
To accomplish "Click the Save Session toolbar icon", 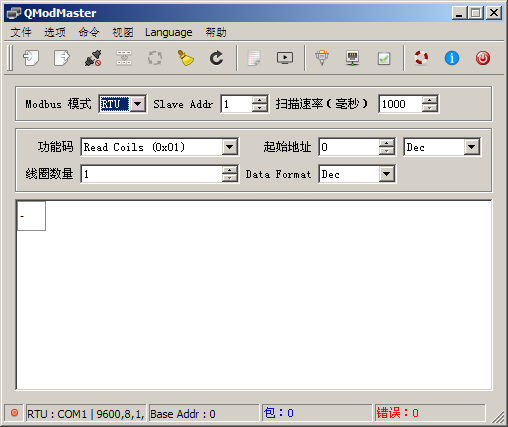I will coord(62,58).
